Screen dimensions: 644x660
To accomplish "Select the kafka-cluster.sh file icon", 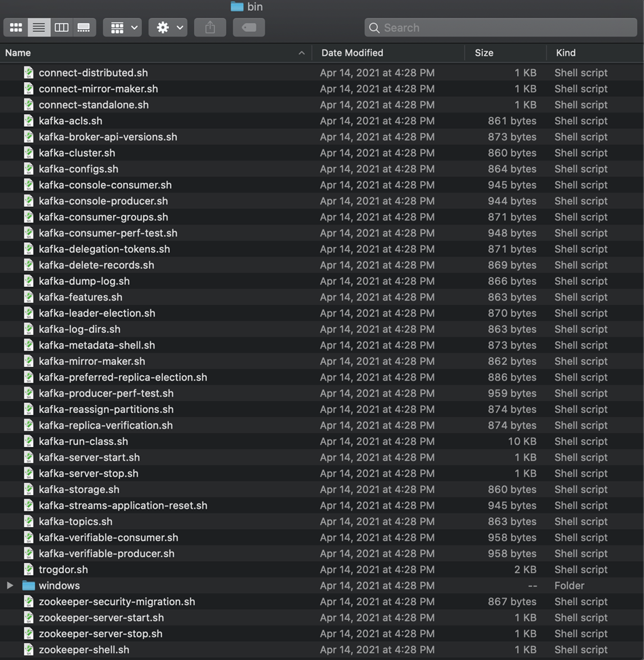I will (29, 153).
